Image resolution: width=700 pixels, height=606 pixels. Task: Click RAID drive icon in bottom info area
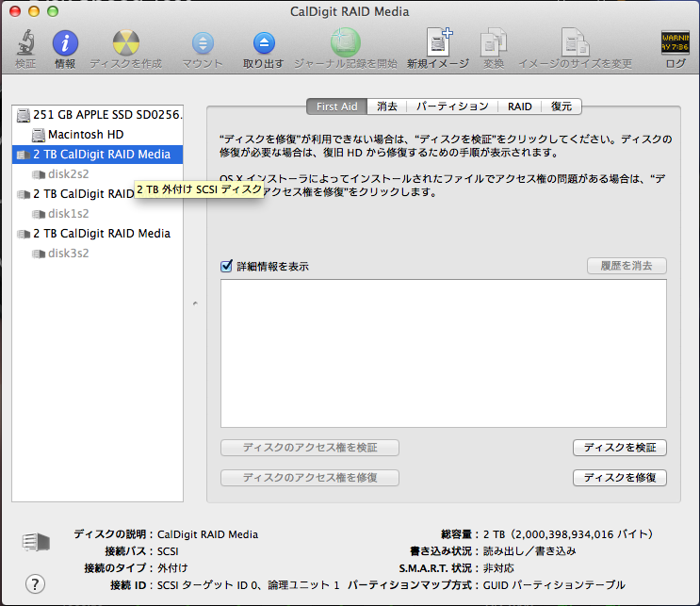pos(36,542)
